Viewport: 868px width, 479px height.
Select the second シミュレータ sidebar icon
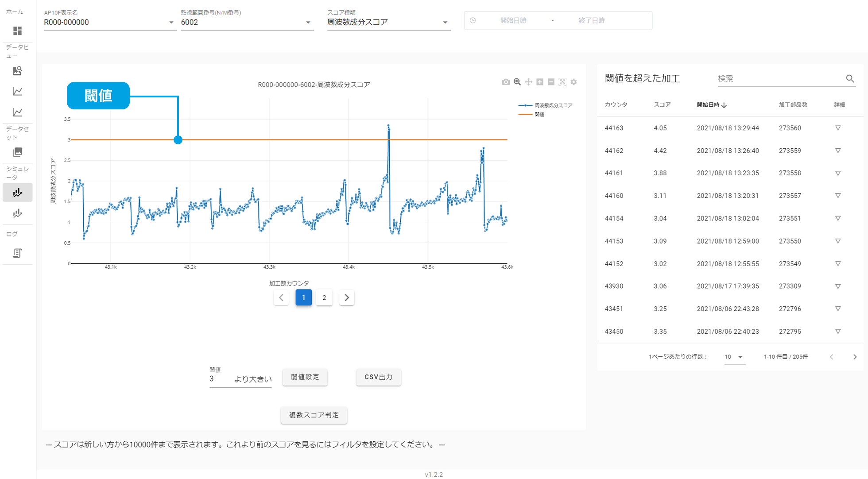[17, 213]
